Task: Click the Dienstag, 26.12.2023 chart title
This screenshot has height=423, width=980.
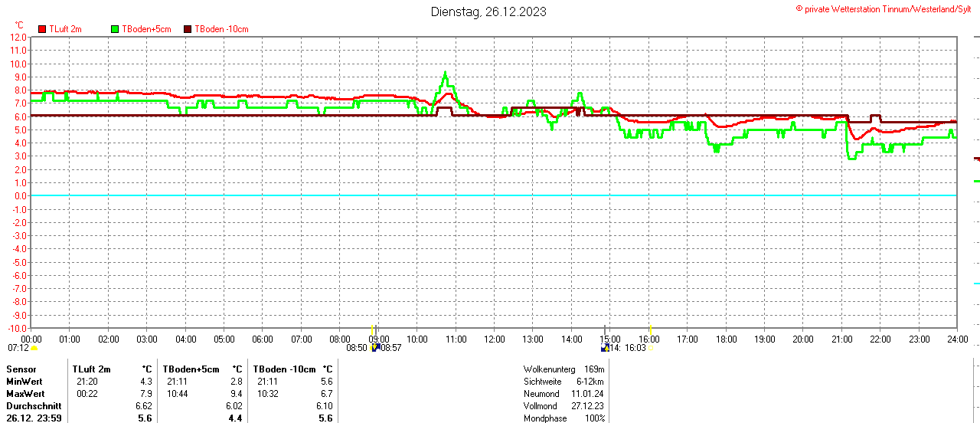Action: 488,11
